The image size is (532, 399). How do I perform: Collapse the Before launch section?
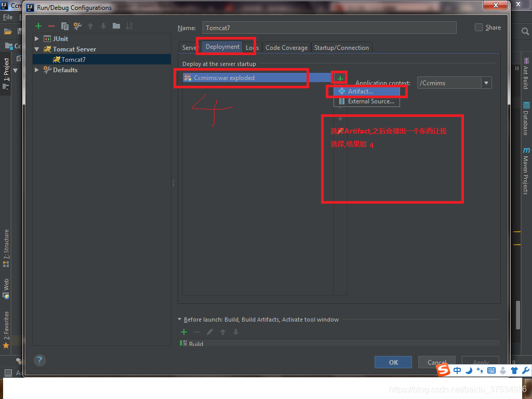(180, 320)
